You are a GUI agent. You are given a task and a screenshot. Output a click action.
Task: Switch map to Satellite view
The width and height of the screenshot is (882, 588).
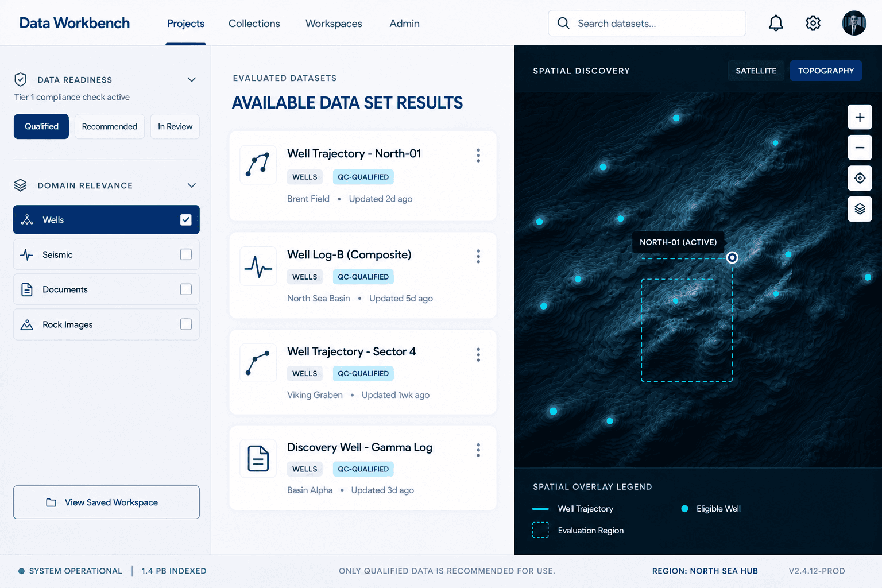756,71
